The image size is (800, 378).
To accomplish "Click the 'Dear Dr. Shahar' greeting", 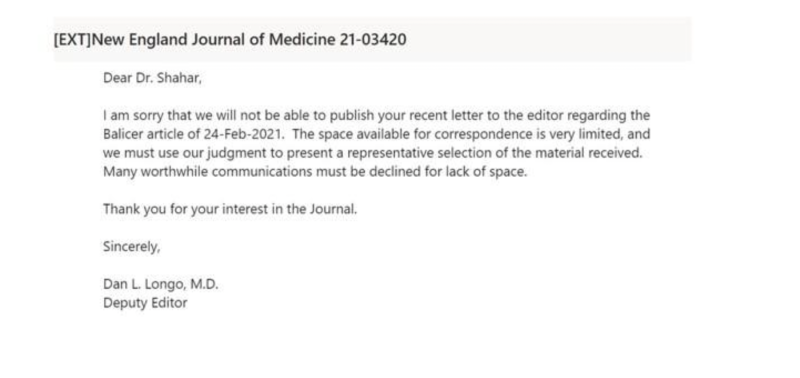I will coord(152,79).
